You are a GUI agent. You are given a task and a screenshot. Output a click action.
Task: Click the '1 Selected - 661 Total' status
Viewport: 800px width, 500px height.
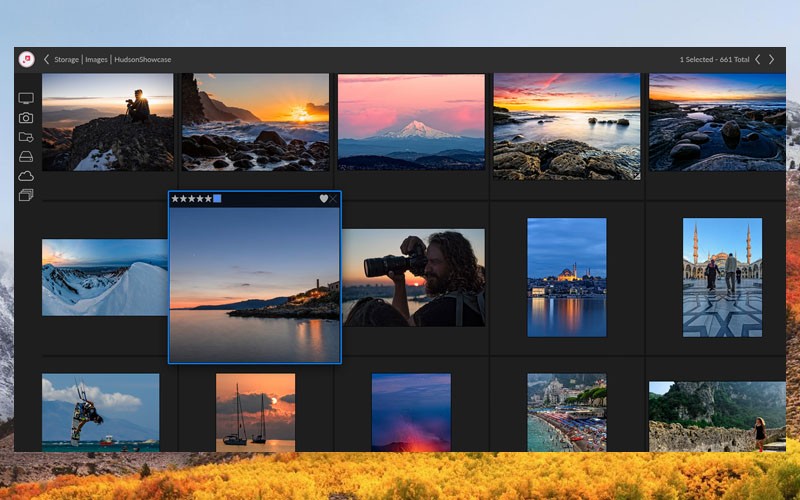click(714, 60)
